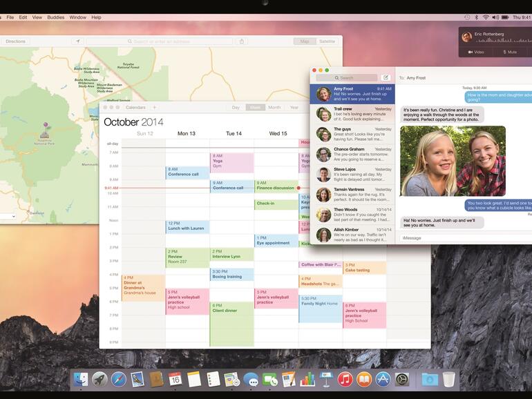Open the Trash in dock

click(x=448, y=380)
